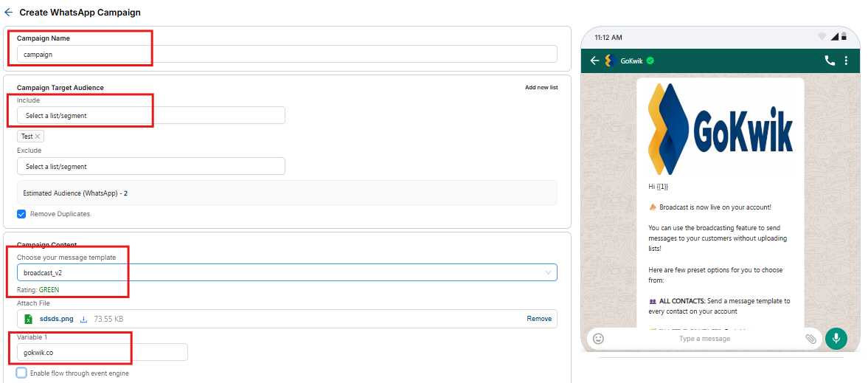The width and height of the screenshot is (868, 383).
Task: Go back using the header arrow
Action: [8, 13]
